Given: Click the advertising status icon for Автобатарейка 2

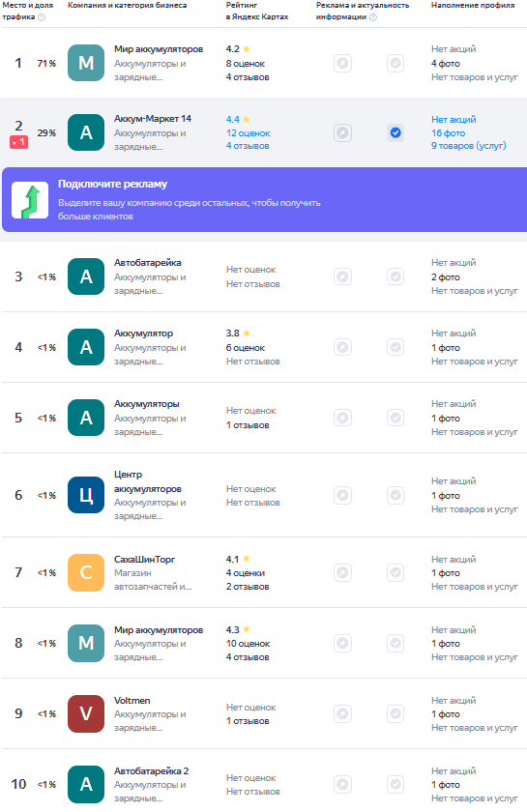Looking at the screenshot, I should 342,784.
